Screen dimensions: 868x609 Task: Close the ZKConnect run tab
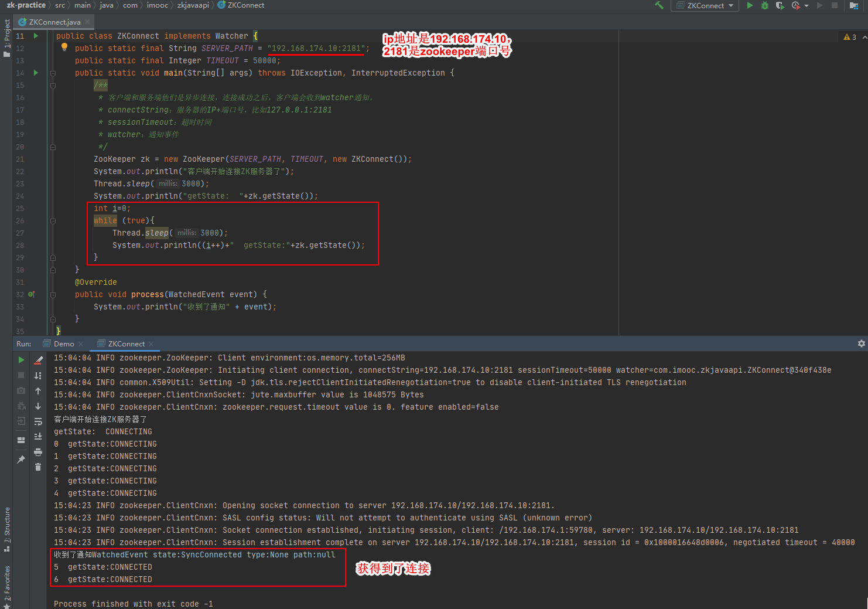click(x=151, y=344)
